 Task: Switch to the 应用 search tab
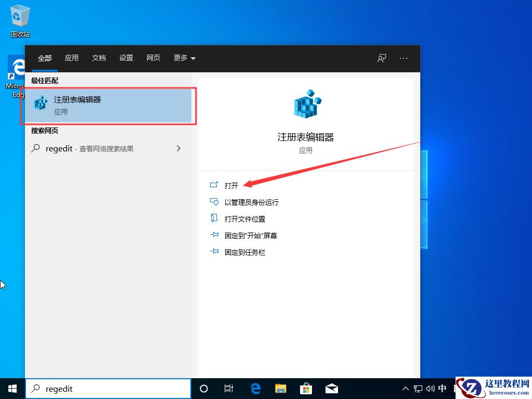tap(71, 58)
